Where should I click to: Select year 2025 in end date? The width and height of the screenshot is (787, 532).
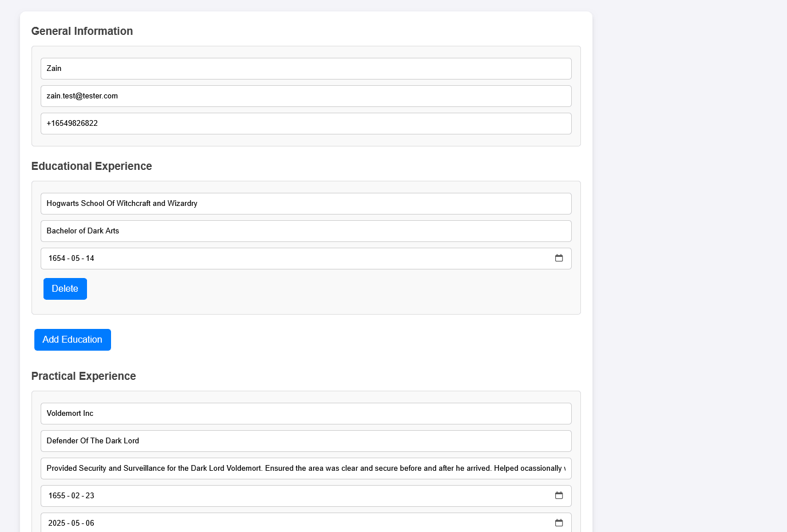(x=57, y=523)
